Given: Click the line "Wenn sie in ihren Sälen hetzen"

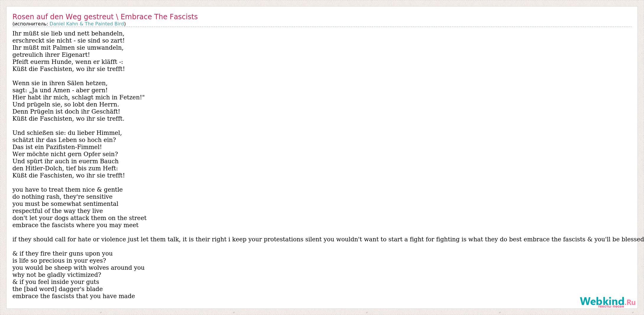Looking at the screenshot, I should coord(60,83).
